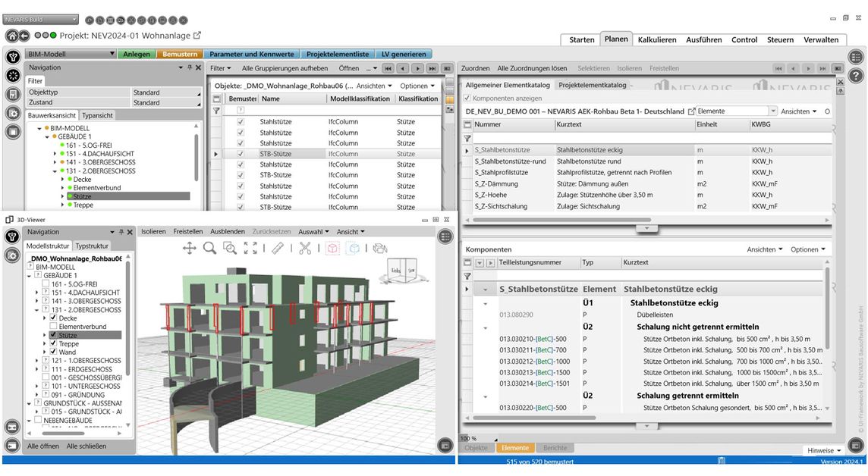868x476 pixels.
Task: Select the scissors section-cut tool
Action: (305, 248)
